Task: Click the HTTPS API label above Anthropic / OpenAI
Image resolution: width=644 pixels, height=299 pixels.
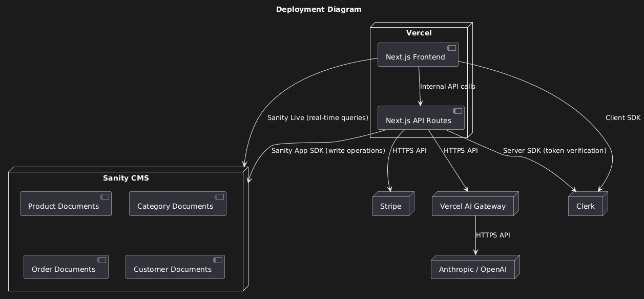Action: click(493, 235)
